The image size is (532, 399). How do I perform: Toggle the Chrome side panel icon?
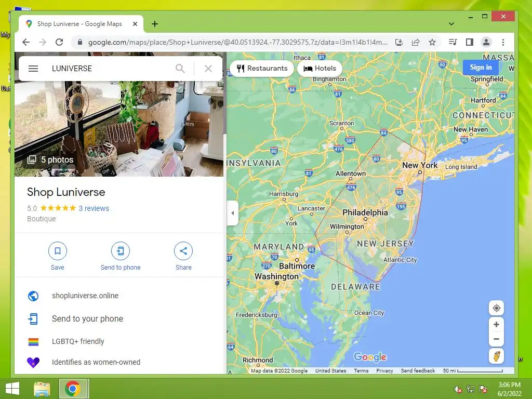tap(470, 42)
